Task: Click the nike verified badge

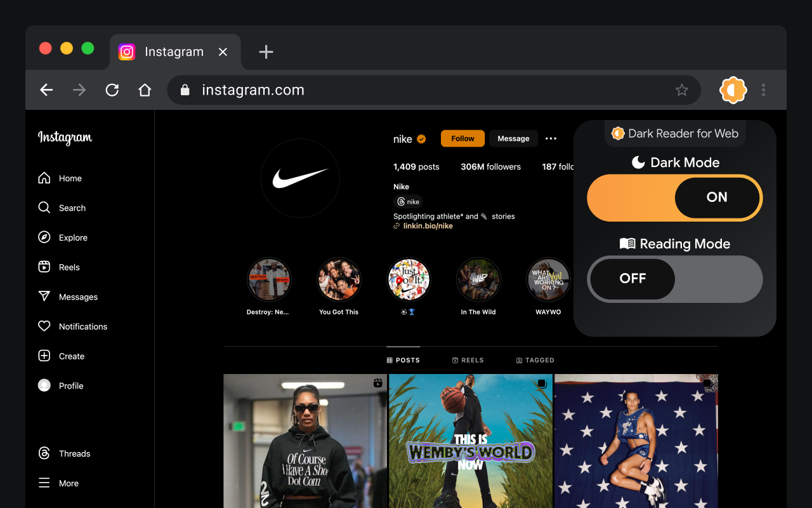Action: click(x=421, y=139)
